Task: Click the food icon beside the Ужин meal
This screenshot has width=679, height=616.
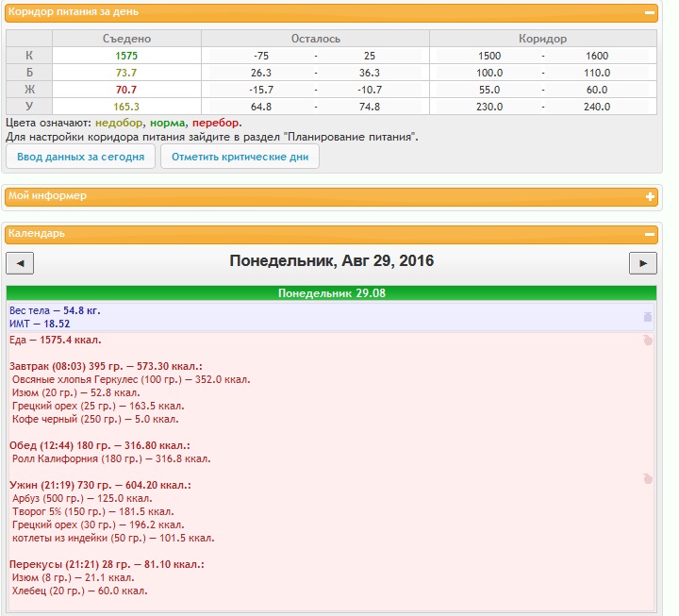Action: point(648,478)
